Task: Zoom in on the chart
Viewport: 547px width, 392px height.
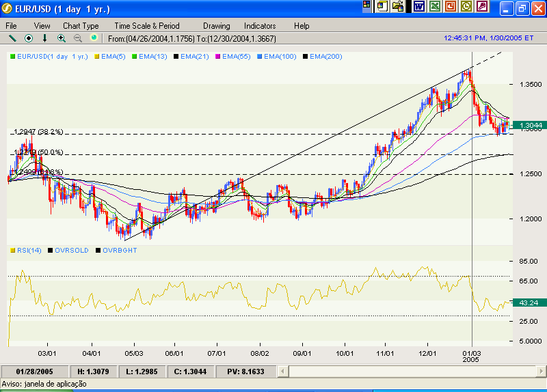Action: coord(62,38)
